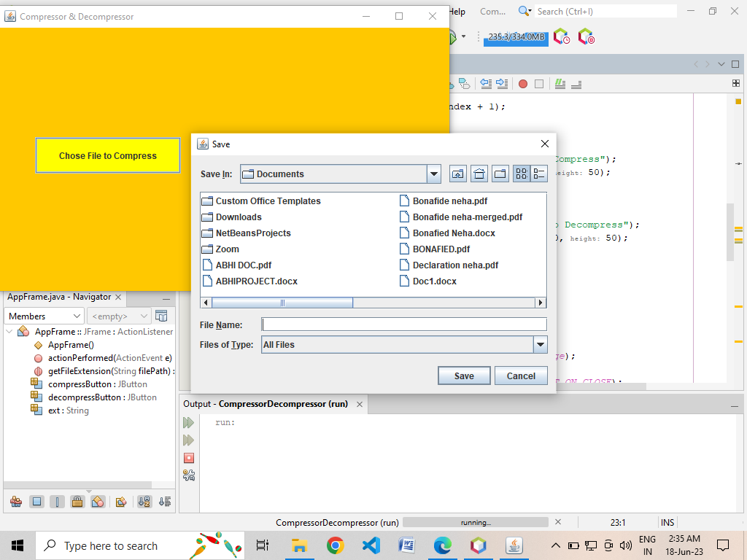
Task: Select compressButton : JButton field
Action: pyautogui.click(x=89, y=384)
